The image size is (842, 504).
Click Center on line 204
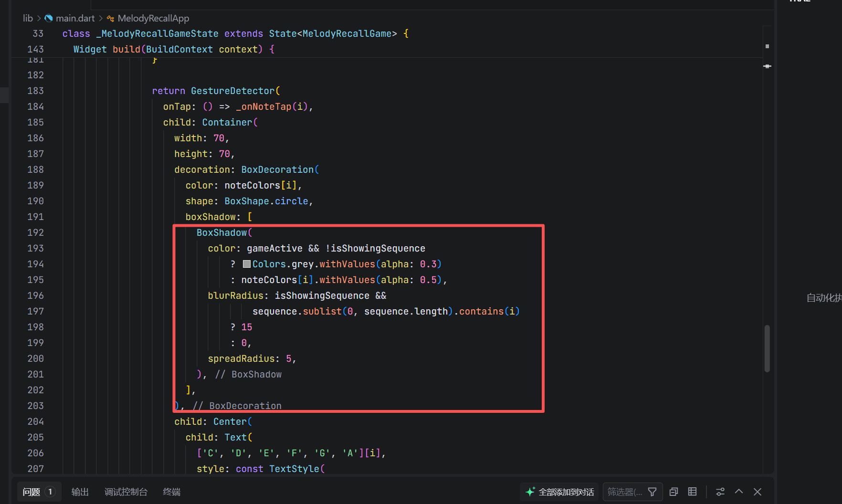pos(230,421)
